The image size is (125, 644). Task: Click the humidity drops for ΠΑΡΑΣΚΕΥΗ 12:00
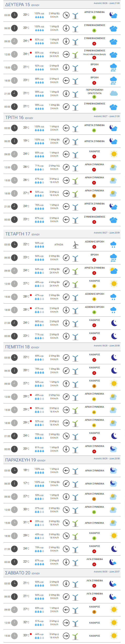[x=39, y=512]
